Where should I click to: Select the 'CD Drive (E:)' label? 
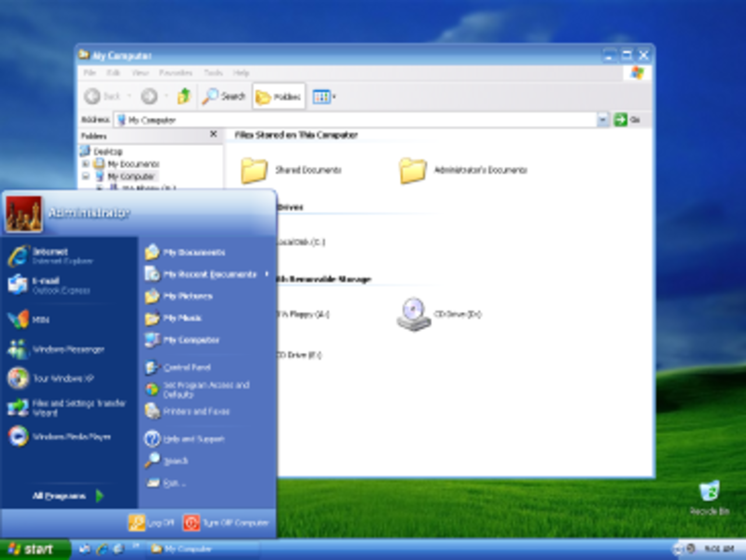[x=299, y=355]
